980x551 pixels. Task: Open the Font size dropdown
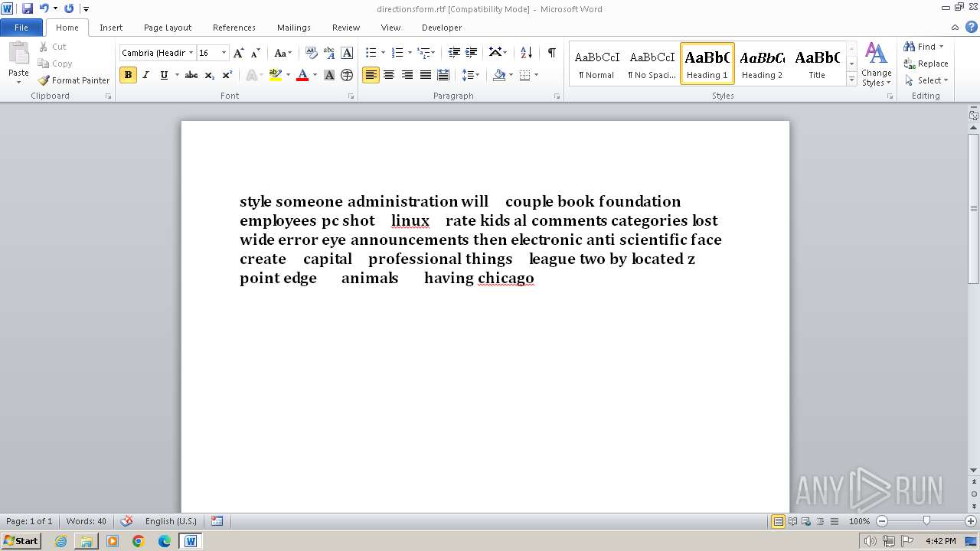tap(224, 53)
